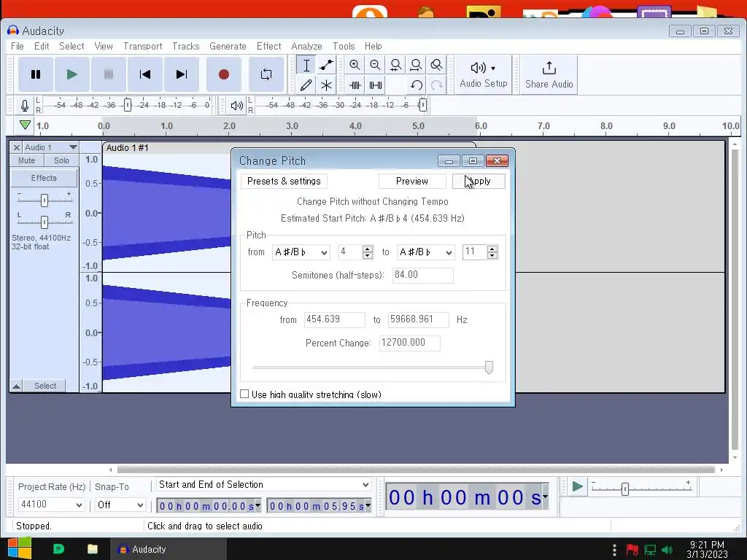Start playback with the Play button

tap(72, 74)
